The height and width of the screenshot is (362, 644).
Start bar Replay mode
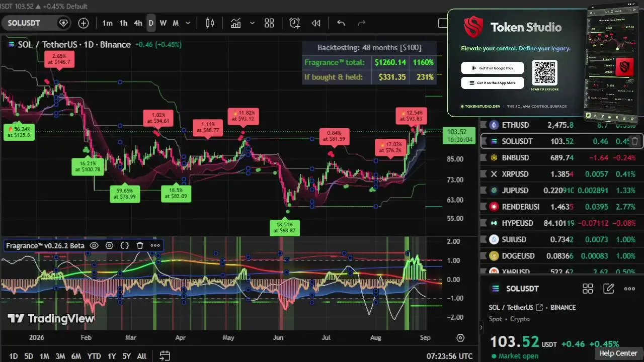click(x=316, y=23)
